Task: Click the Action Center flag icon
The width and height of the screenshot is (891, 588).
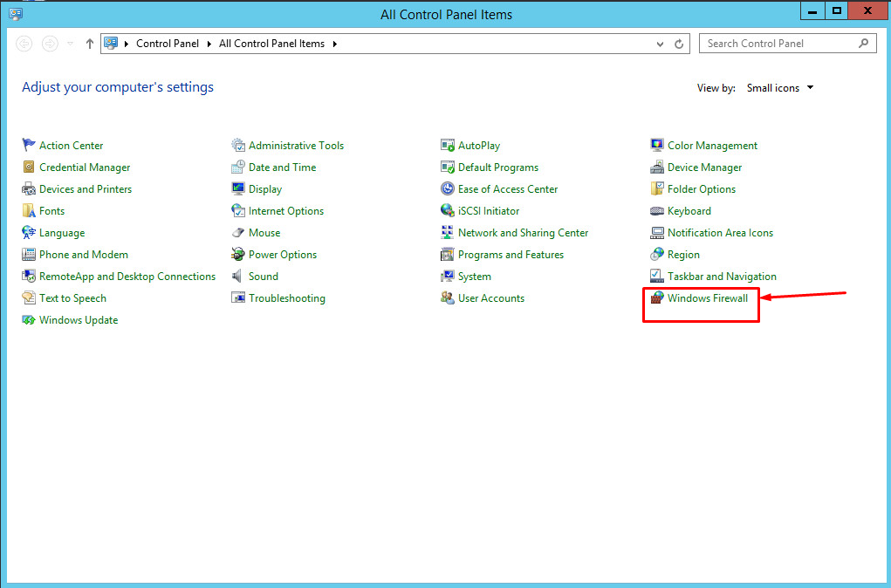Action: pos(29,145)
